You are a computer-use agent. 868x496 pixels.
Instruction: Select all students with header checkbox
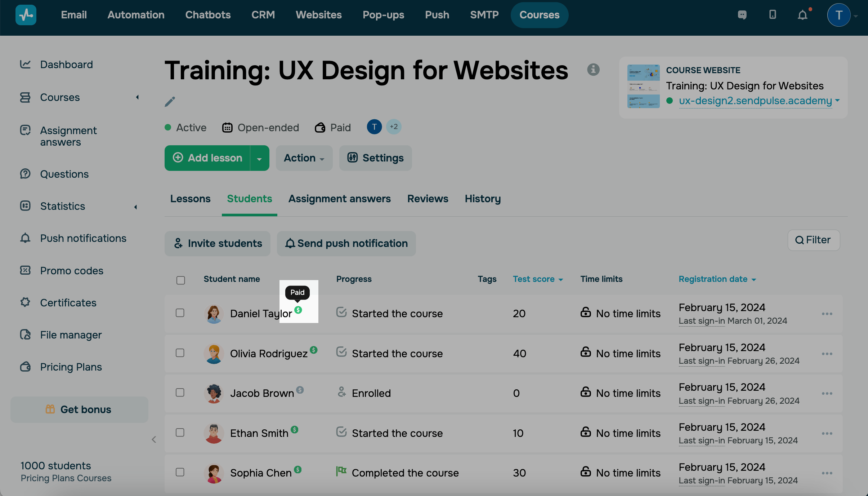pos(181,280)
